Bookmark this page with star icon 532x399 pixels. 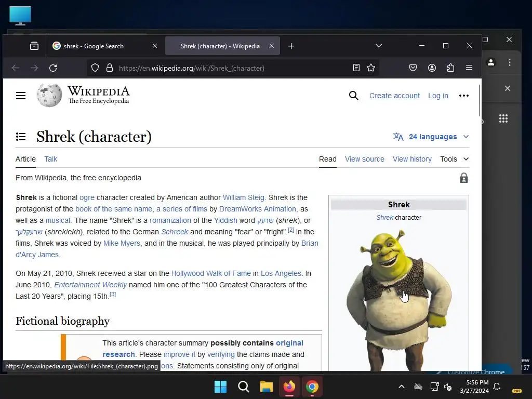371,68
